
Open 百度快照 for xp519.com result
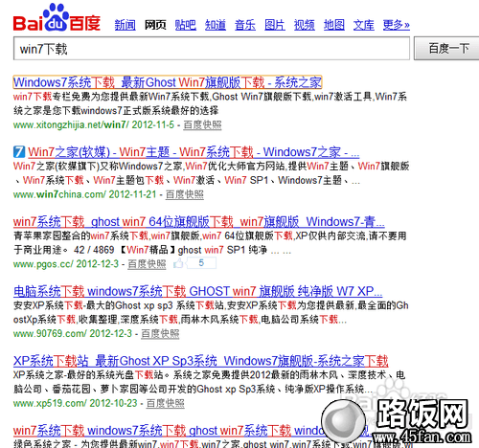(x=166, y=403)
